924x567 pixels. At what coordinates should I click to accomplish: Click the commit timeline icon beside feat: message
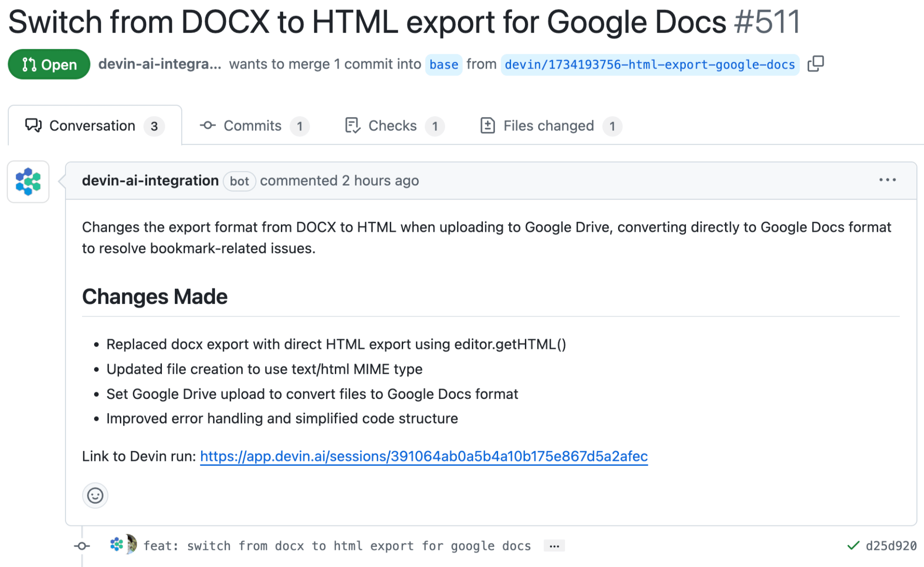(82, 546)
